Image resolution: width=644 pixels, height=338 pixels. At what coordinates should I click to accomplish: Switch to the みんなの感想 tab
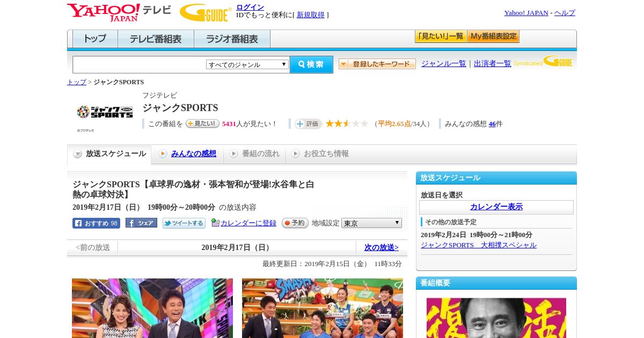pos(194,153)
